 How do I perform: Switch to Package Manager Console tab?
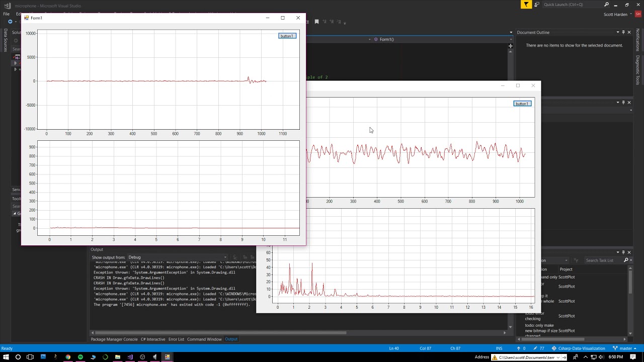click(114, 339)
